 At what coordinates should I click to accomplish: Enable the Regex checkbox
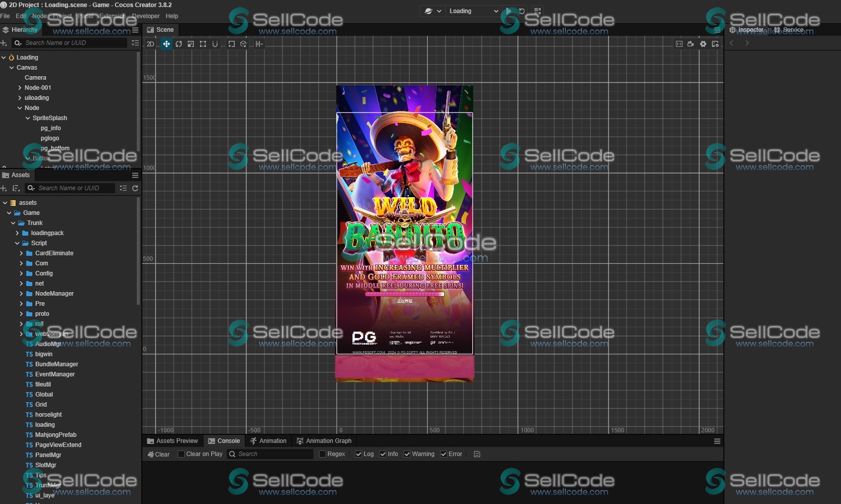click(323, 454)
